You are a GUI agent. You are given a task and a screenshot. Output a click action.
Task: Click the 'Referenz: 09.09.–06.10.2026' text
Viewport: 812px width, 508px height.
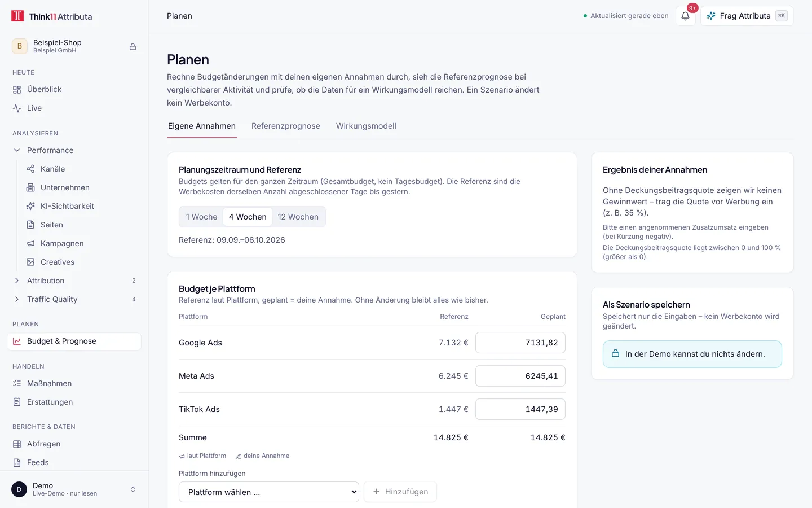point(232,240)
